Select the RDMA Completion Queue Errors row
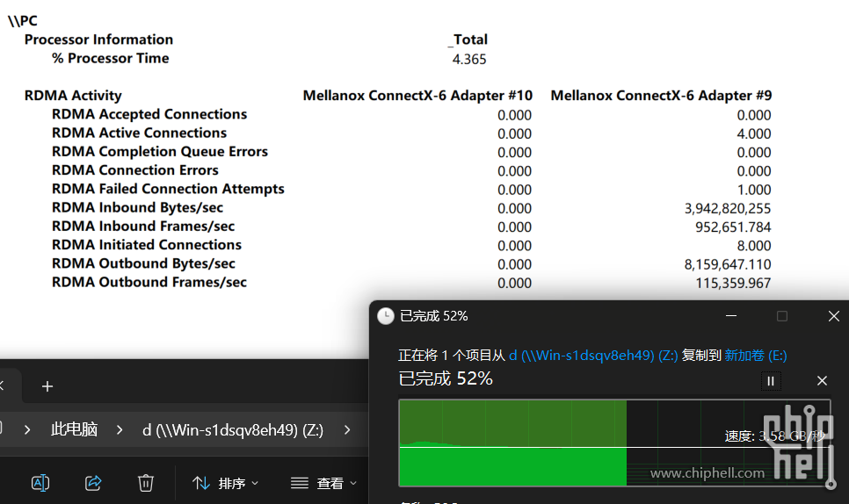Image resolution: width=849 pixels, height=504 pixels. pos(160,151)
